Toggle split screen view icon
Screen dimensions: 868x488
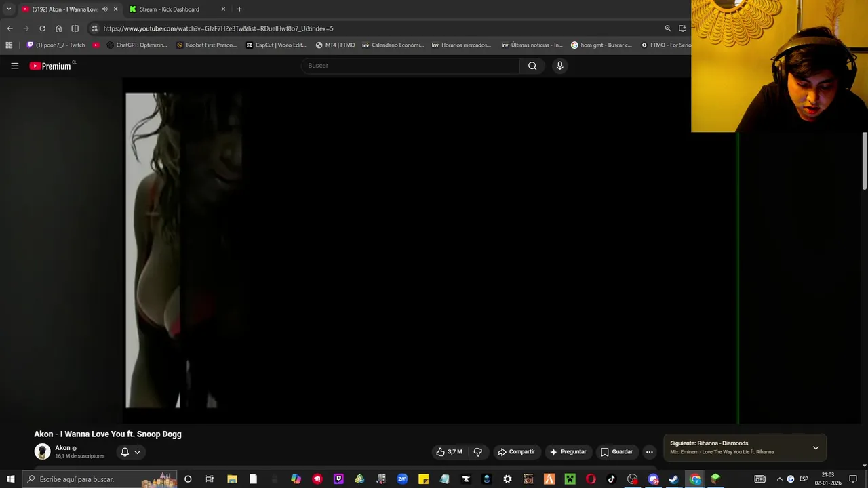tap(75, 28)
